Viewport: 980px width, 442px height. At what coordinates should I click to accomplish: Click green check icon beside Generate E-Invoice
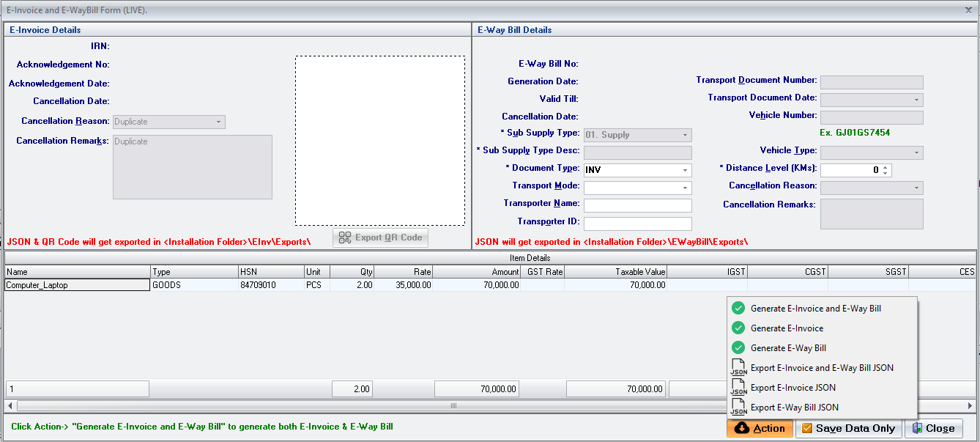click(738, 328)
